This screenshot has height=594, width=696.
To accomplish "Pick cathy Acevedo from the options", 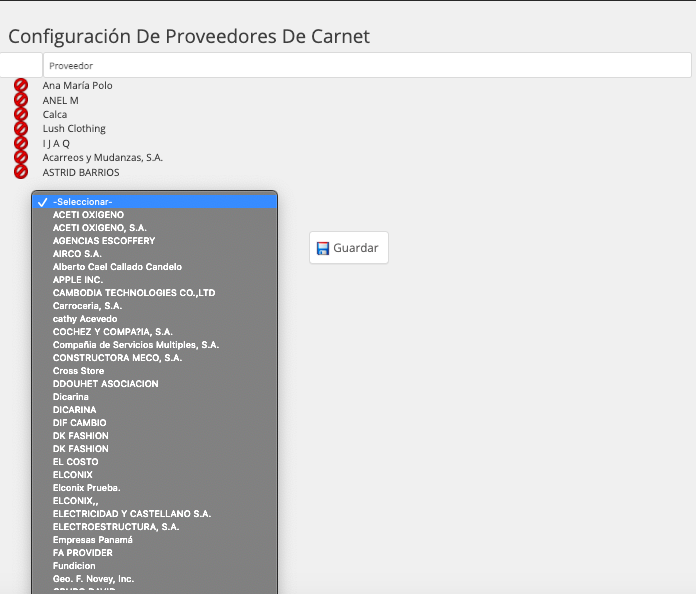I will coord(154,319).
